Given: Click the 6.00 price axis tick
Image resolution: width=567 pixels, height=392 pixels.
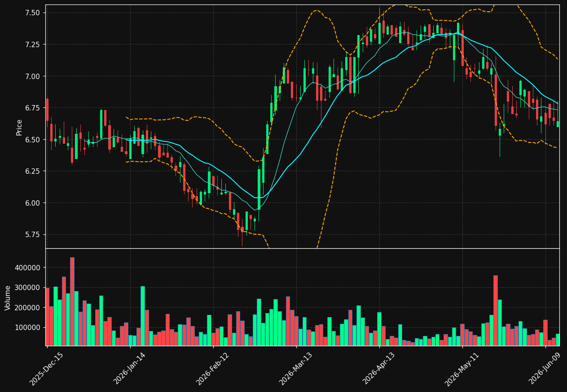Looking at the screenshot, I should [33, 203].
